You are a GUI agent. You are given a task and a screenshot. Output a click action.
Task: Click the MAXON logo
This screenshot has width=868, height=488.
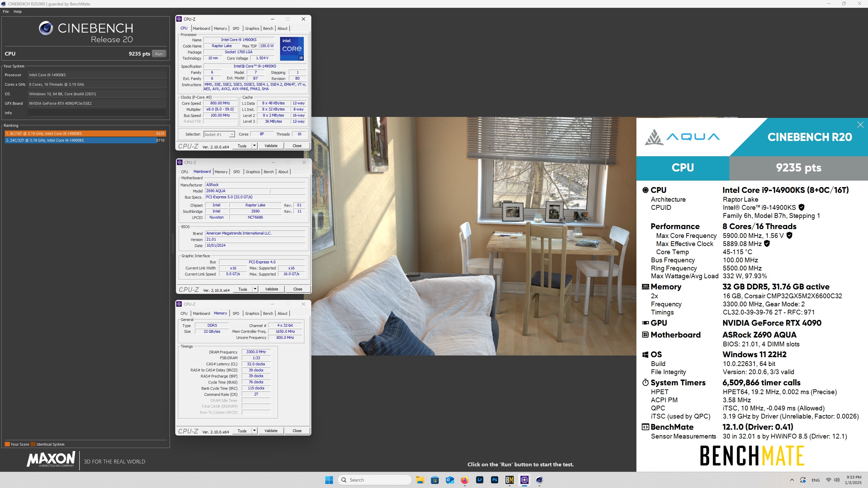coord(51,460)
